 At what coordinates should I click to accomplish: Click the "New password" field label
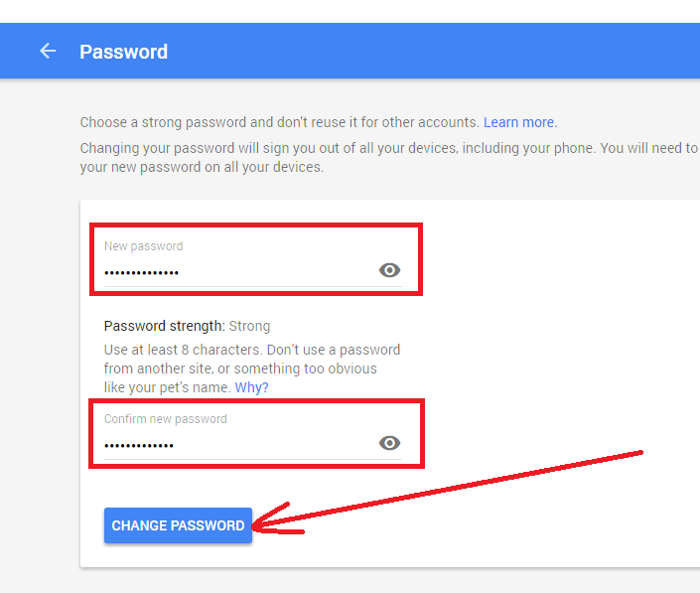coord(143,246)
